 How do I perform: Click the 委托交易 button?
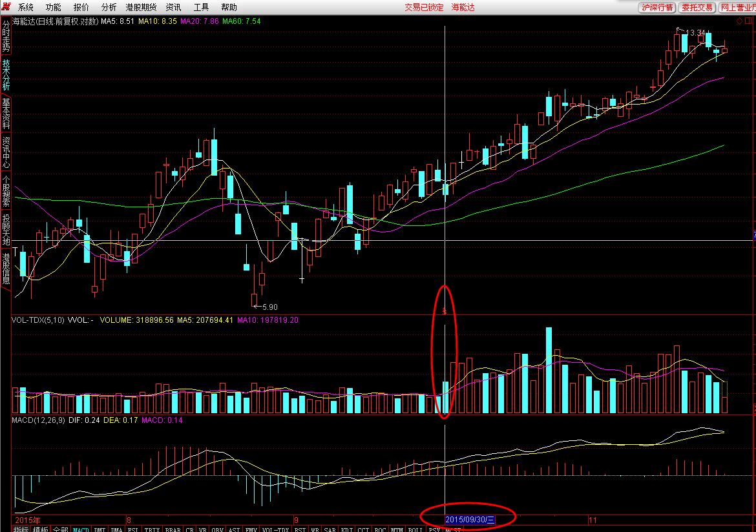(697, 7)
